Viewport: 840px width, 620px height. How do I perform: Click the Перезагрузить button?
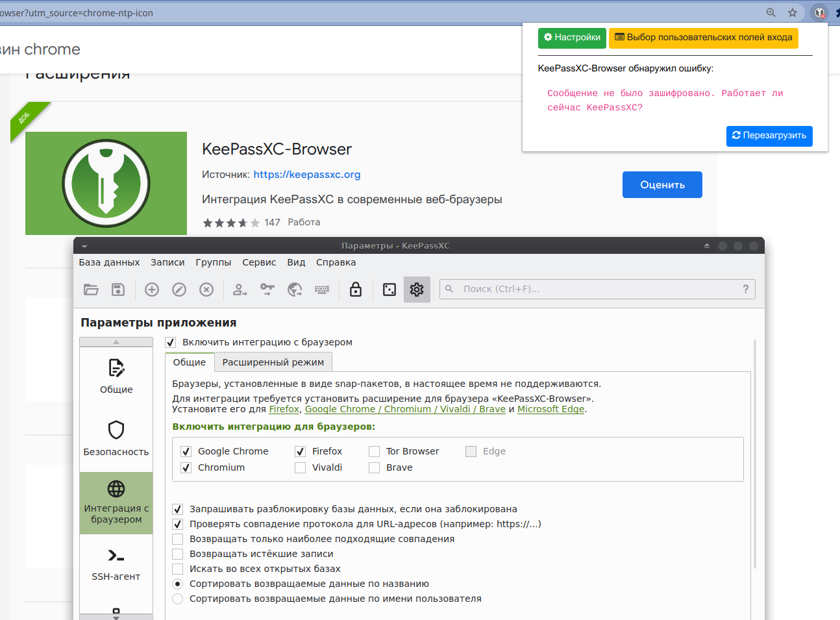[x=769, y=136]
